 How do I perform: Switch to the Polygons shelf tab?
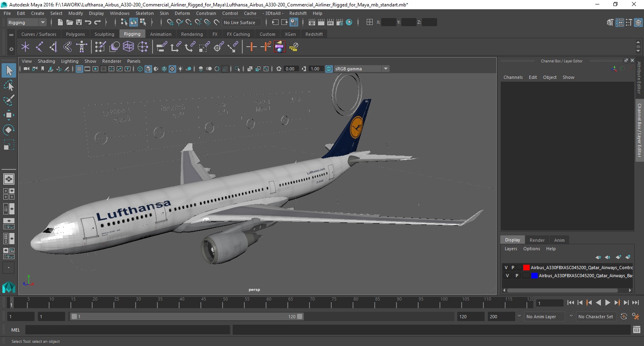75,34
